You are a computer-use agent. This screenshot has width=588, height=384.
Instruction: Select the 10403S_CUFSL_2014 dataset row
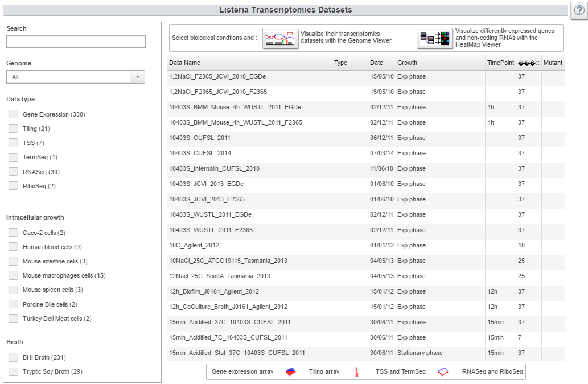200,153
